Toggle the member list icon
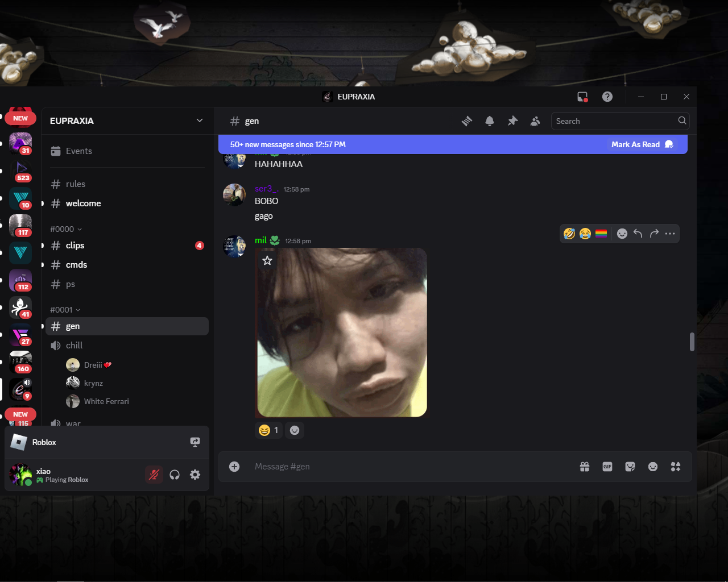 pos(535,121)
